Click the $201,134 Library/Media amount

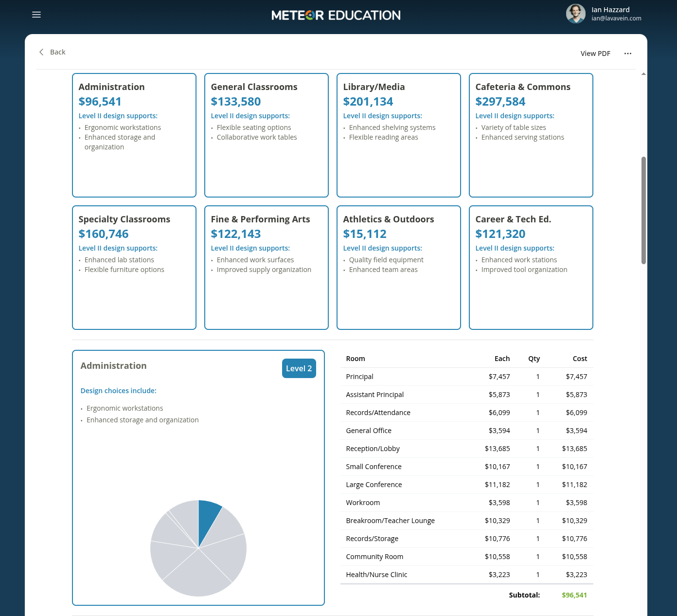click(368, 102)
